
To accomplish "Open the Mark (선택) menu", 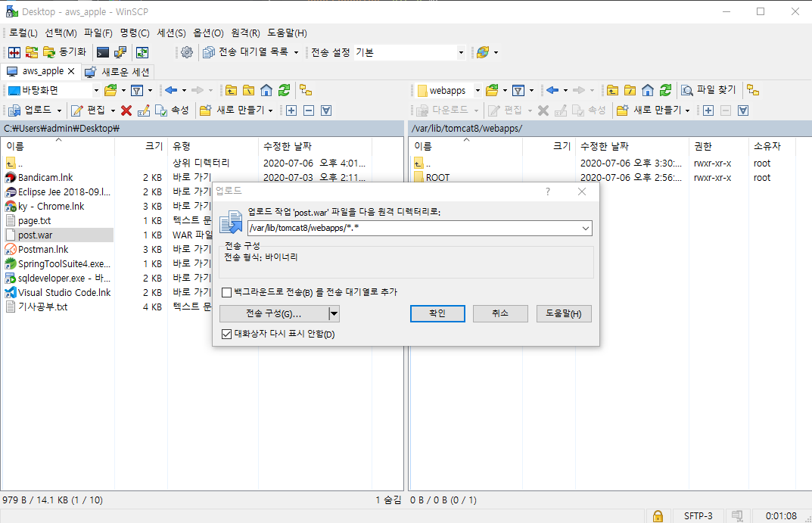I will click(x=61, y=33).
